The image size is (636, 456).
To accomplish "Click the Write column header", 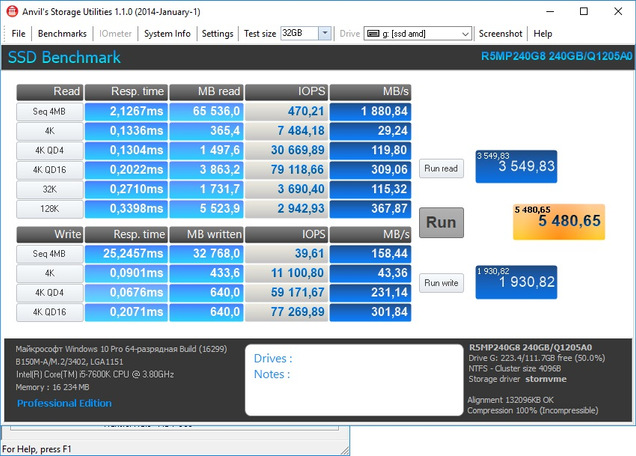I will [49, 234].
